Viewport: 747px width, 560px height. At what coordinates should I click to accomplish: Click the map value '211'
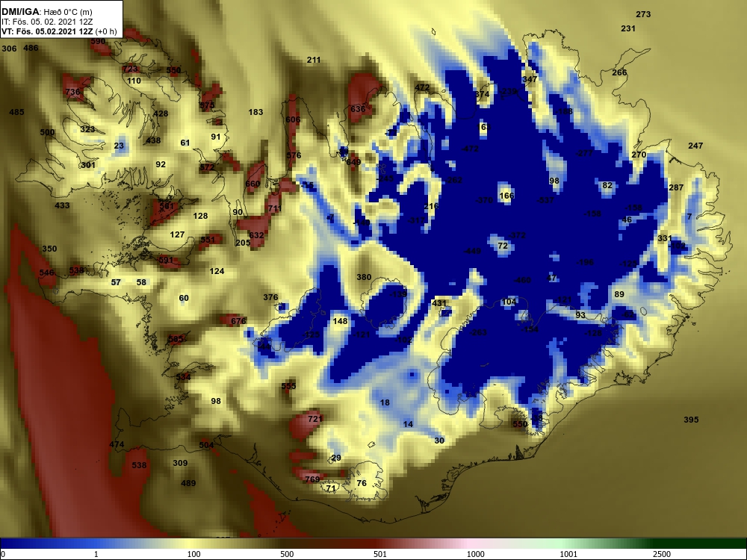point(314,60)
